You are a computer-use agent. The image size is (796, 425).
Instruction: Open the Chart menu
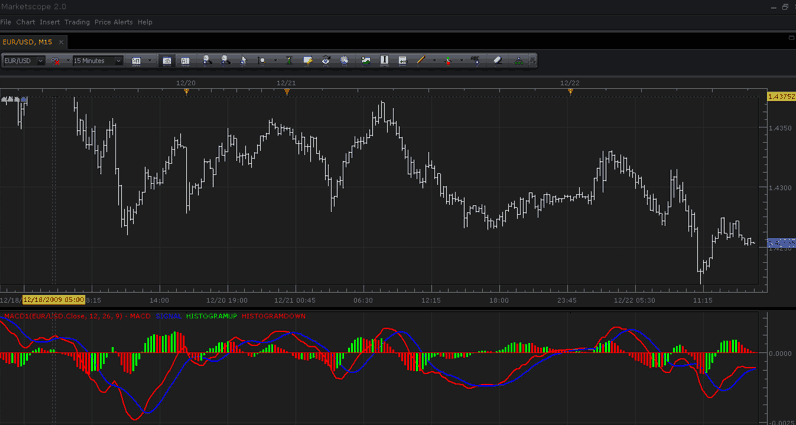[x=25, y=22]
